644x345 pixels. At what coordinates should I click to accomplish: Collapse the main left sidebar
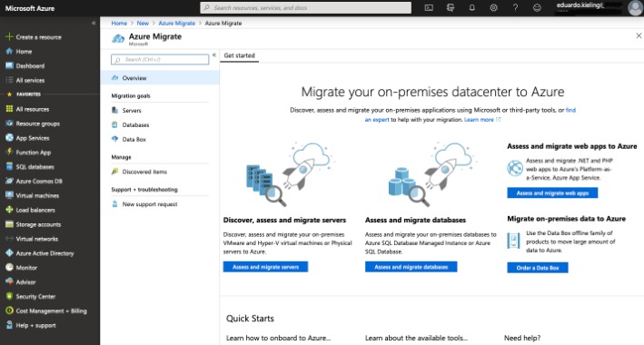[x=94, y=23]
